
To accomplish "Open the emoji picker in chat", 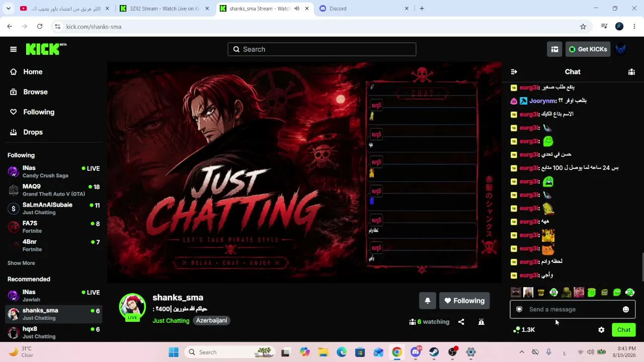I will [x=626, y=309].
